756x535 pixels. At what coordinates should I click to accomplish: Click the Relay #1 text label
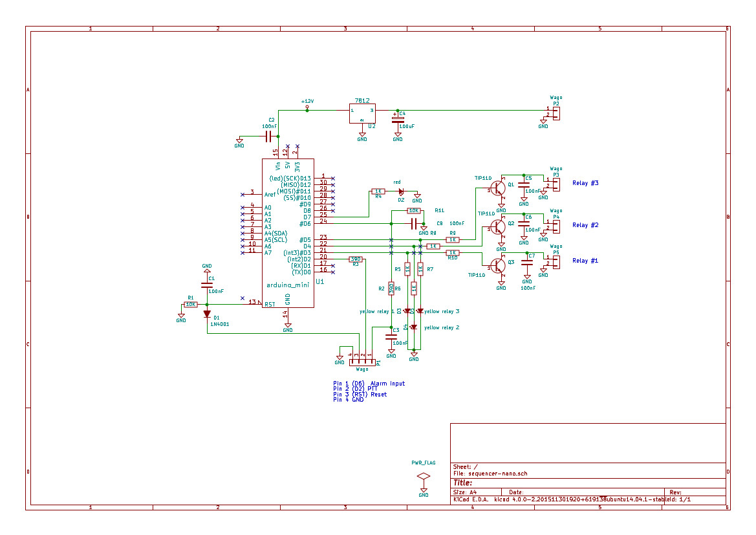[584, 261]
